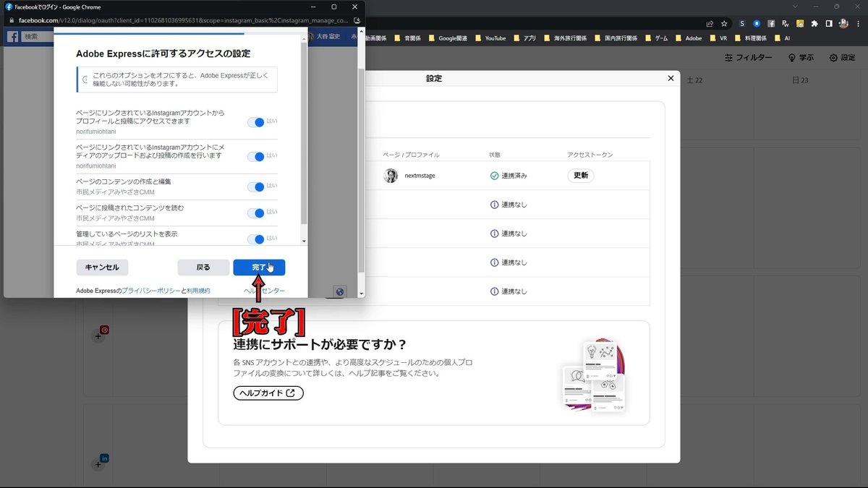The height and width of the screenshot is (488, 868).
Task: Click the Pw extension icon in Chrome toolbar
Action: [786, 23]
